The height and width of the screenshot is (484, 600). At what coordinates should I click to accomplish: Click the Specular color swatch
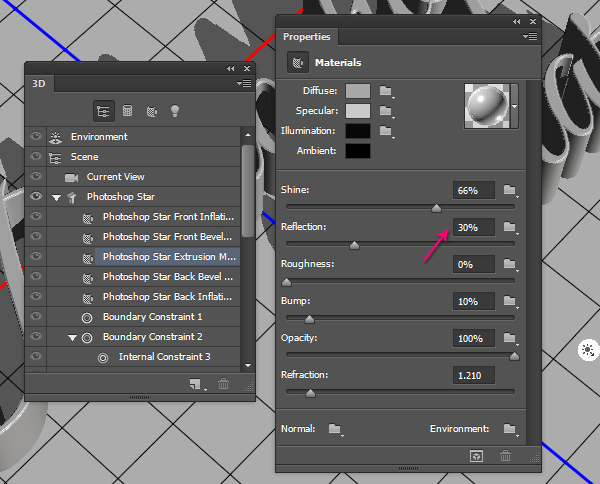[x=358, y=111]
